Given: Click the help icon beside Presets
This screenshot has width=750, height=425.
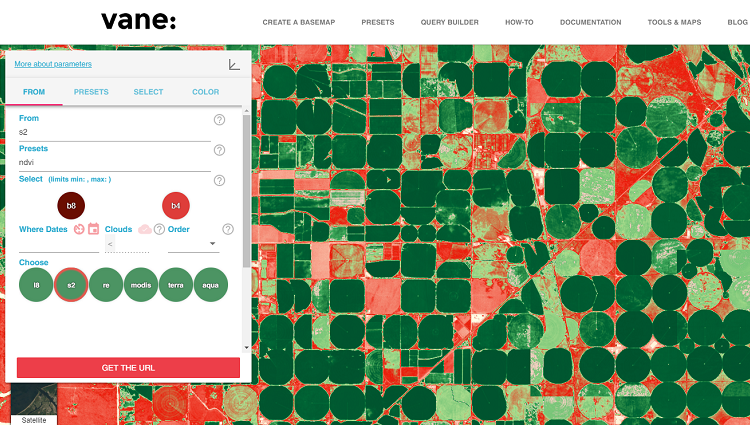Looking at the screenshot, I should [x=219, y=150].
